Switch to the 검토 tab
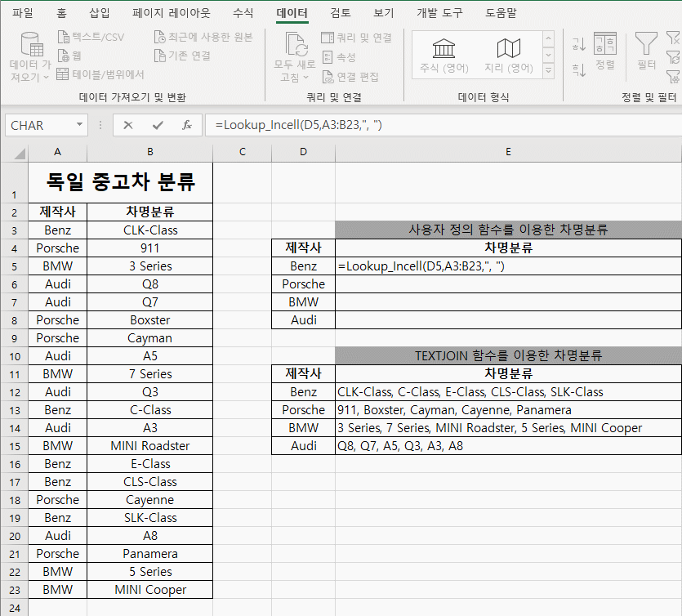 341,13
